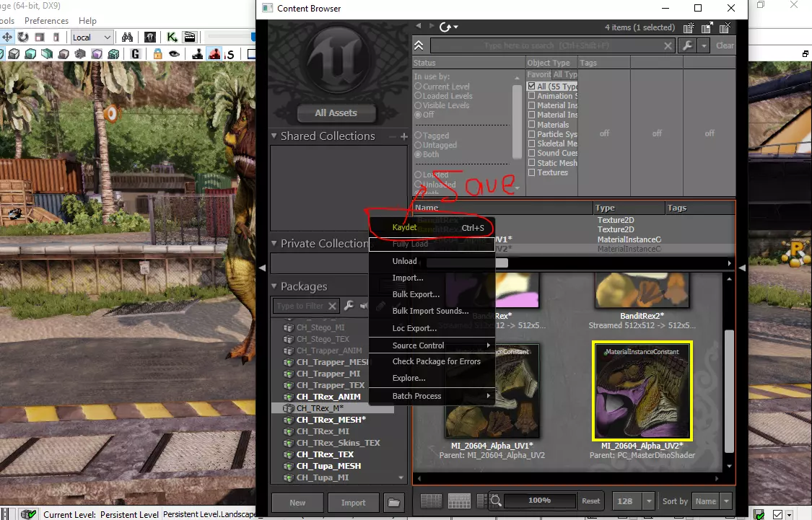Click the New button
The image size is (812, 520).
[x=298, y=503]
